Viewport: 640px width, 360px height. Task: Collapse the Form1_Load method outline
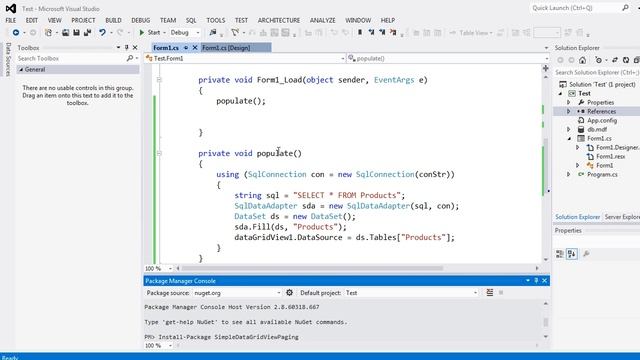[x=159, y=80]
